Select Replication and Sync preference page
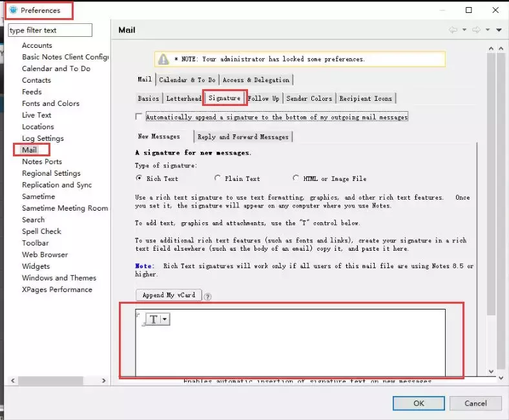Image resolution: width=509 pixels, height=420 pixels. click(x=57, y=185)
